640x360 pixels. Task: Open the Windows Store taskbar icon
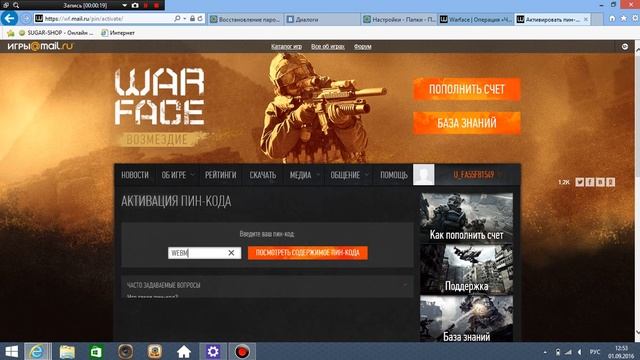[x=96, y=351]
